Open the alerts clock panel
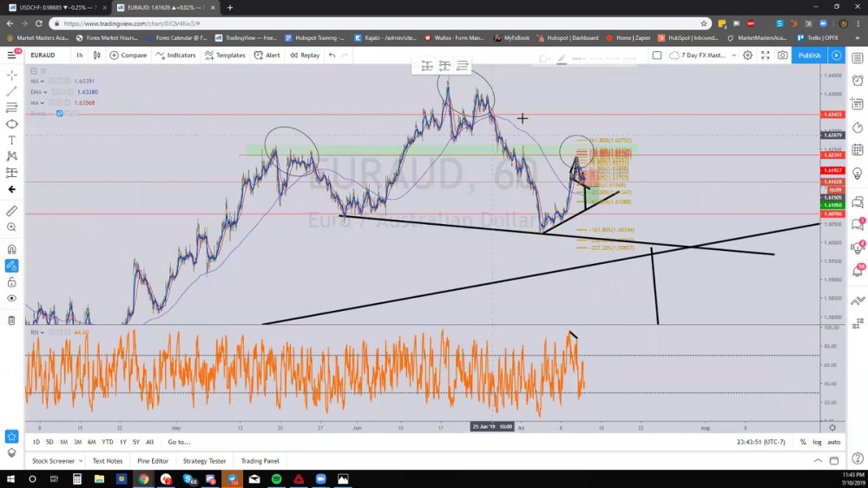The width and height of the screenshot is (868, 488). point(858,80)
